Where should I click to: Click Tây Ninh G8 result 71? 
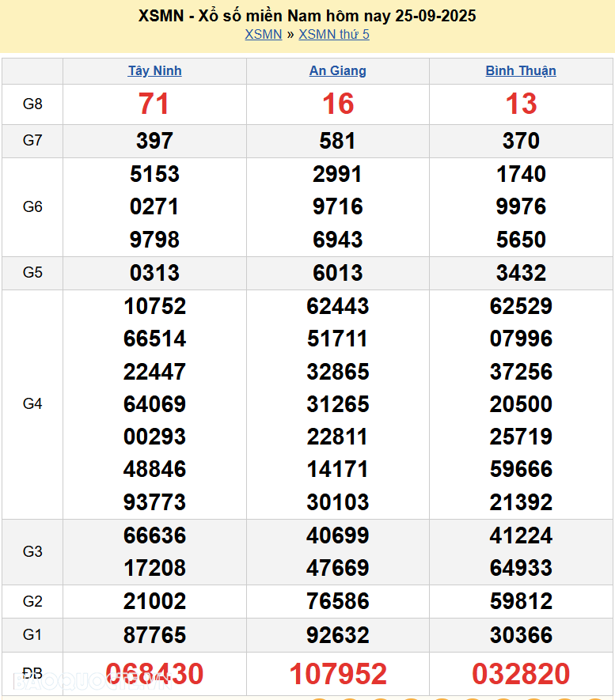coord(154,104)
